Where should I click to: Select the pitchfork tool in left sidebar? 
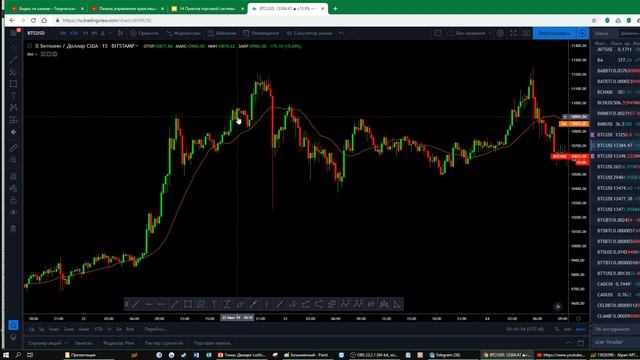[13, 72]
